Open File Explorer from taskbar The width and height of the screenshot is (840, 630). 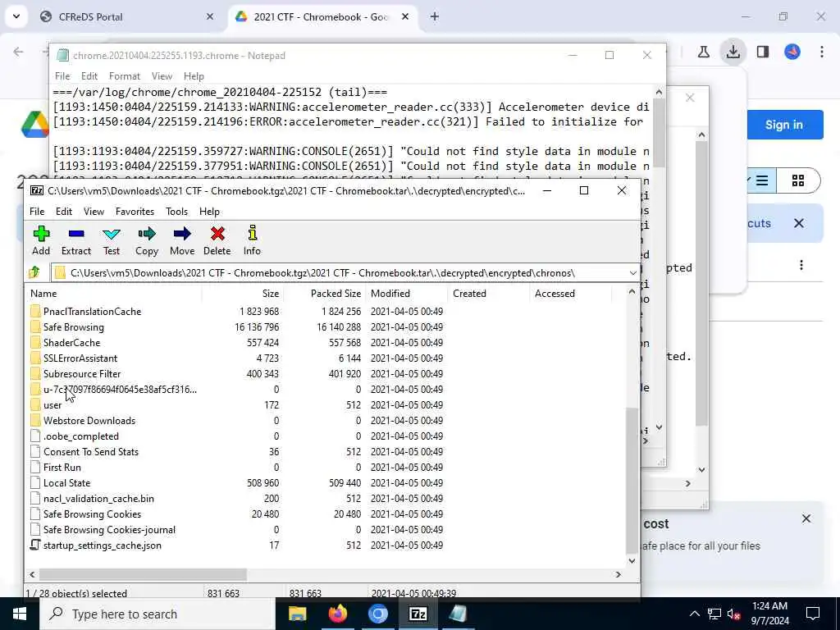[x=297, y=614]
